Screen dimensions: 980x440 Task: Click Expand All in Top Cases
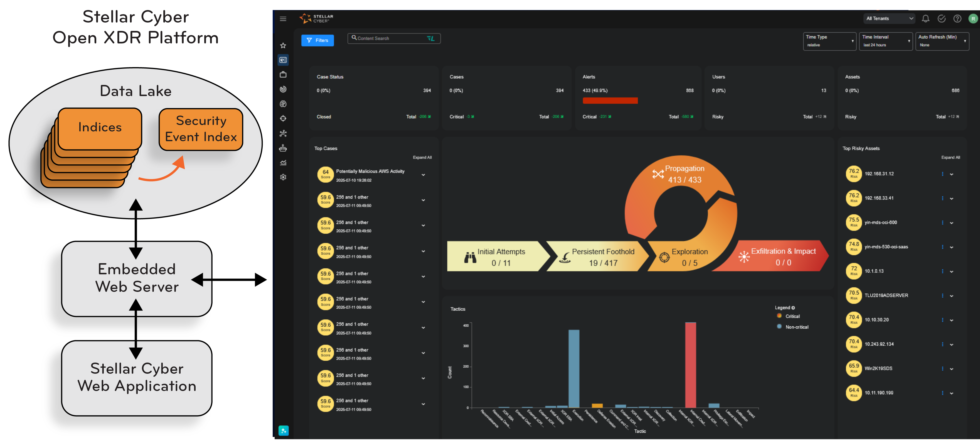point(422,158)
